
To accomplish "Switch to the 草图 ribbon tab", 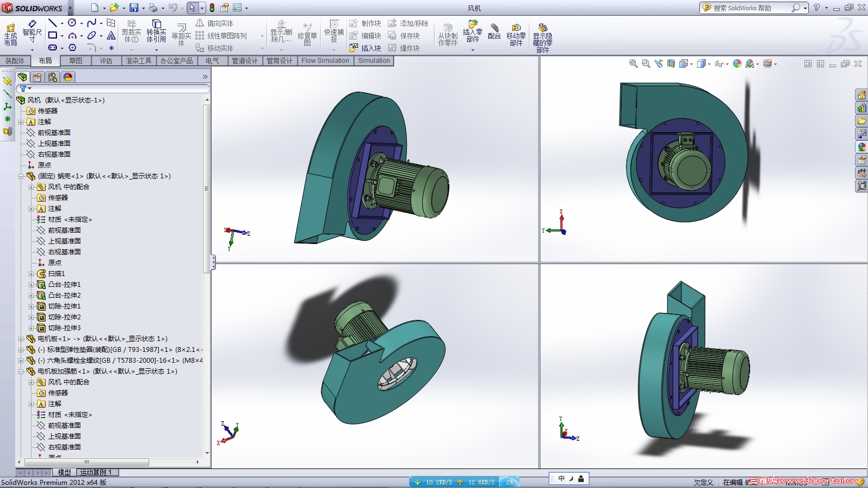I will click(x=75, y=61).
